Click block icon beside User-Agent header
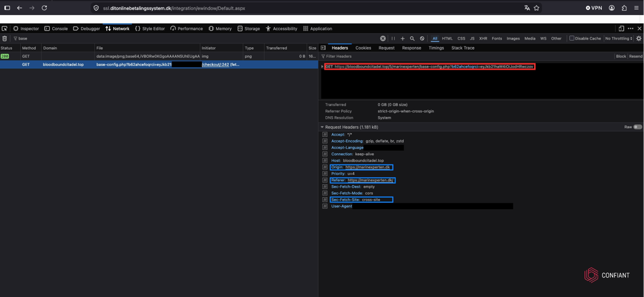The height and width of the screenshot is (297, 644). (x=325, y=207)
